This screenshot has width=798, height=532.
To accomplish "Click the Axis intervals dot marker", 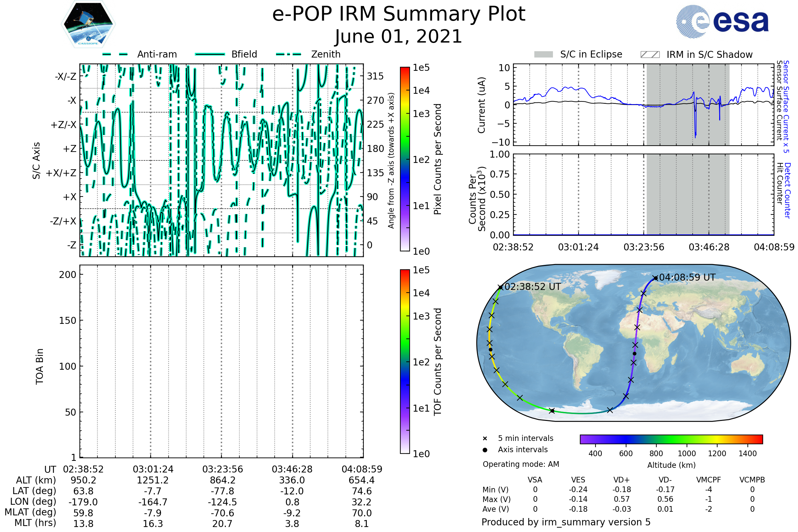I will coord(485,450).
